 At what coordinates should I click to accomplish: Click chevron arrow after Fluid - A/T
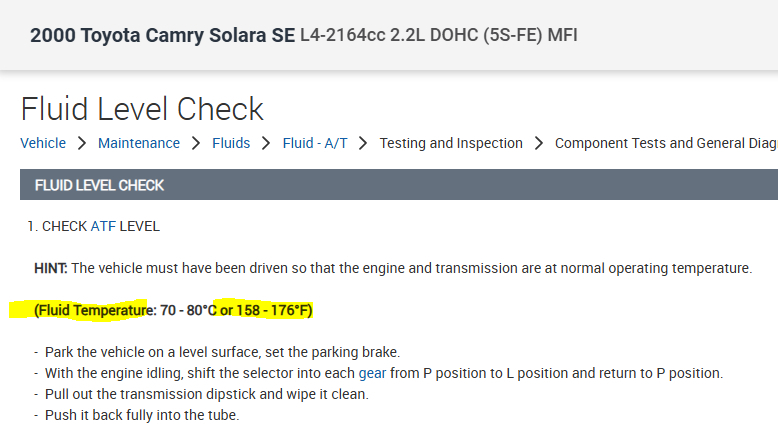coord(364,143)
